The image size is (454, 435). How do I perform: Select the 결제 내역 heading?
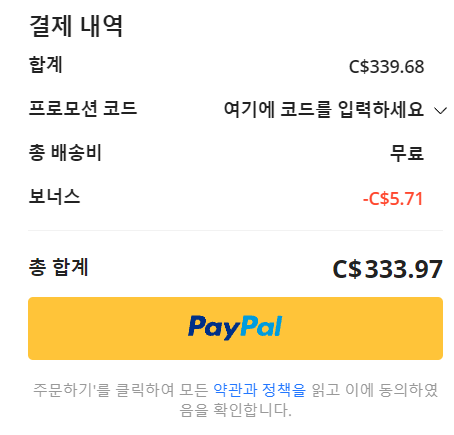(76, 26)
